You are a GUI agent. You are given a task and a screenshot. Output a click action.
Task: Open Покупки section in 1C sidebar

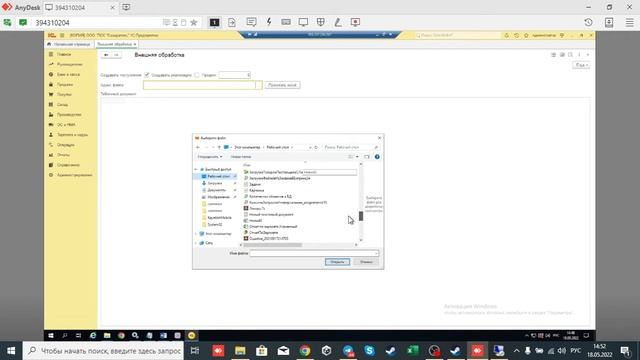64,94
